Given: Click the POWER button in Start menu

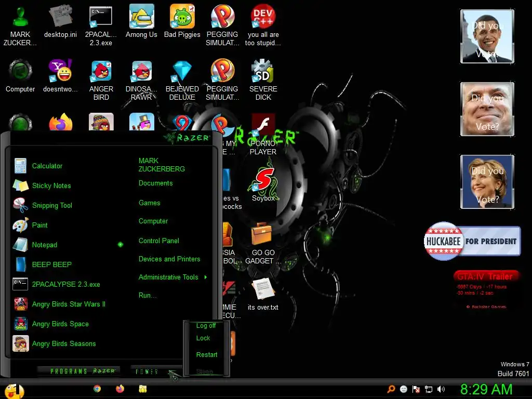Looking at the screenshot, I should click(147, 372).
